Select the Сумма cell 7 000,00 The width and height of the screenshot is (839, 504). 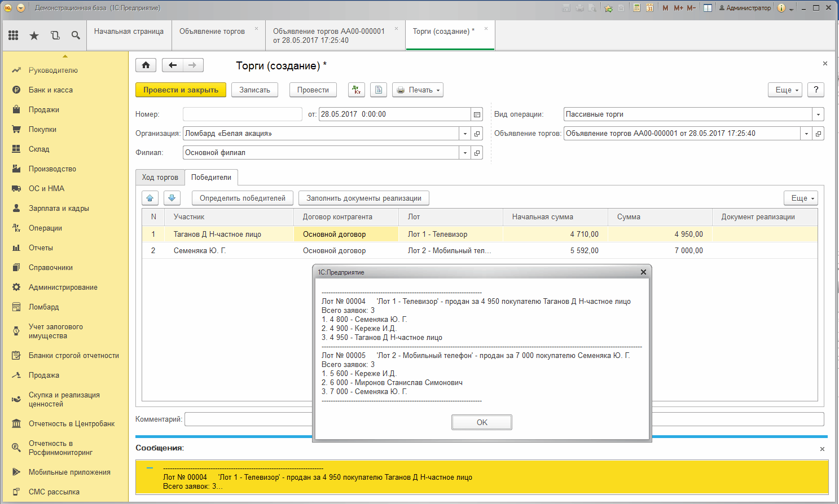[660, 250]
